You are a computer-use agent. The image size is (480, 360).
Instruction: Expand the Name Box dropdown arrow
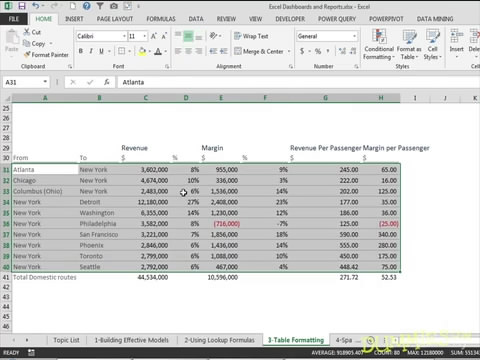tap(45, 82)
